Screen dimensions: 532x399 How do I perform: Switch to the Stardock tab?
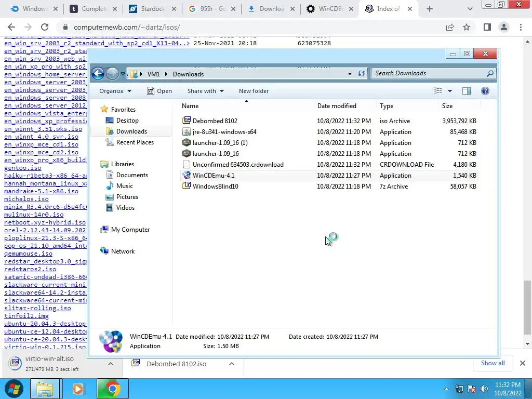coord(153,9)
